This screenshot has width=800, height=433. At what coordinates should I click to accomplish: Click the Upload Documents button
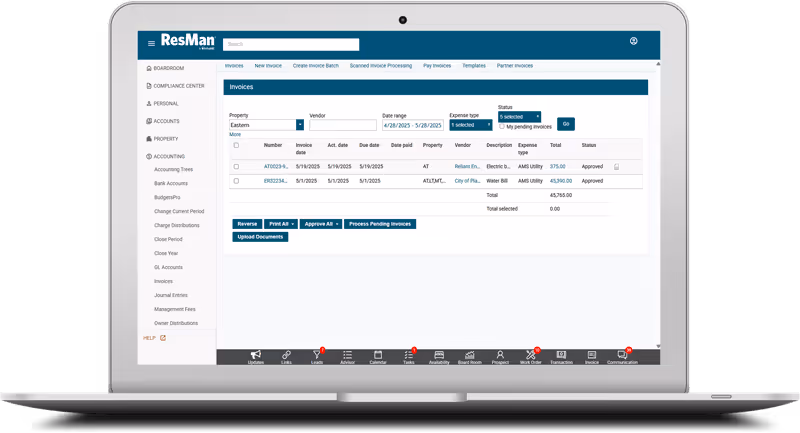[260, 237]
